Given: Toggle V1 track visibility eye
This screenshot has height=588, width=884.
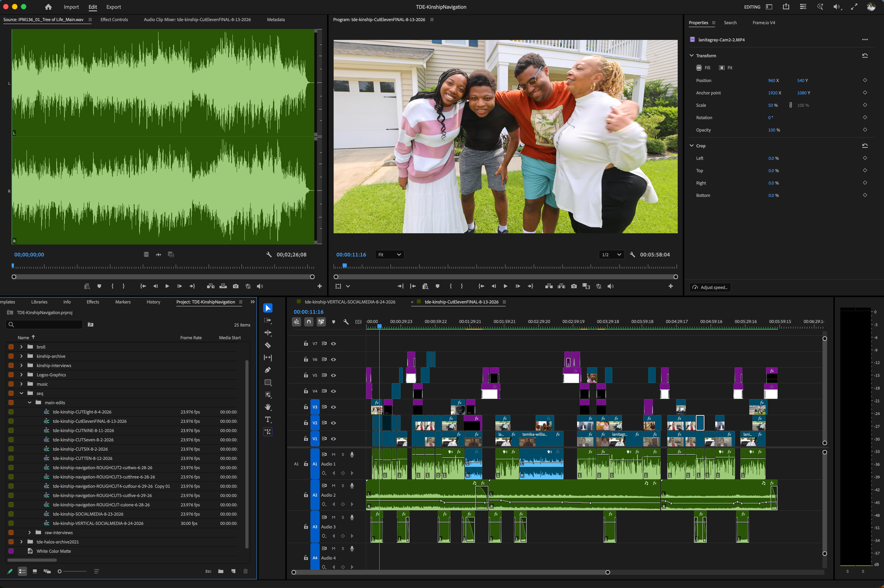Looking at the screenshot, I should point(333,439).
